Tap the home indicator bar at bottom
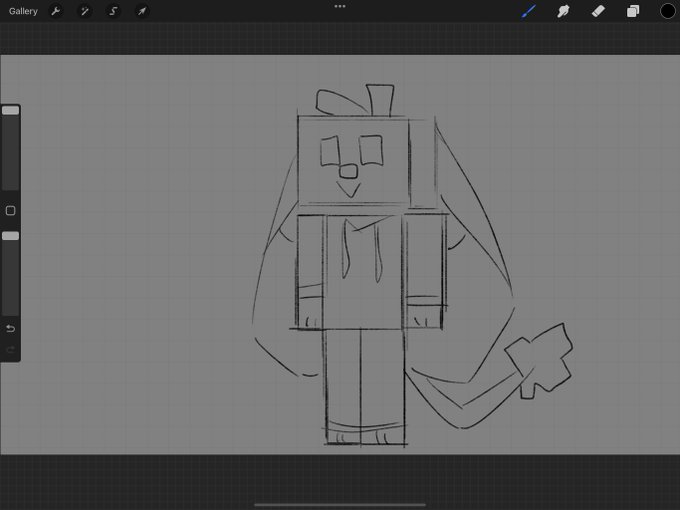 tap(340, 504)
